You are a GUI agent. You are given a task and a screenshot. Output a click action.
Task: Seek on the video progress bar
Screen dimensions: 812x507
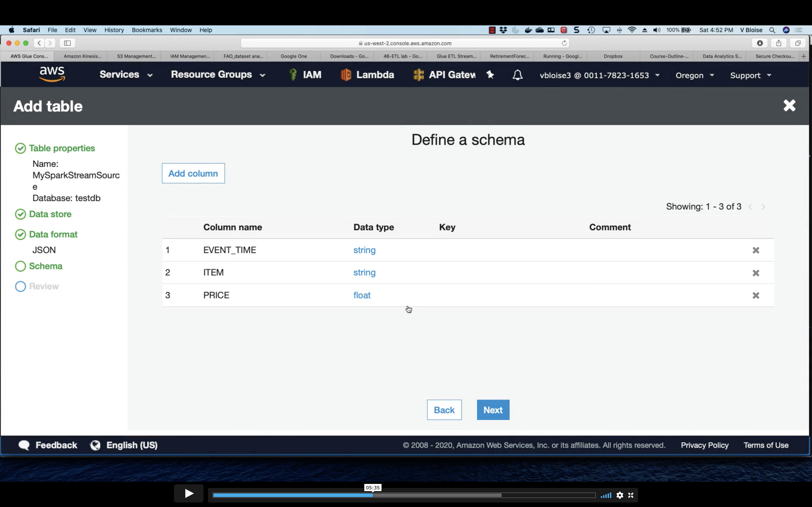pos(436,495)
